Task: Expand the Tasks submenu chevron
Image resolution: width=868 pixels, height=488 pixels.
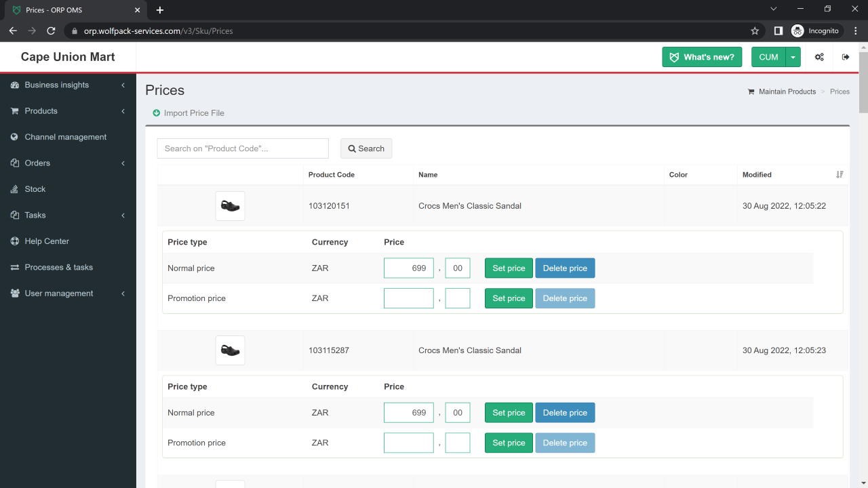Action: click(x=123, y=216)
